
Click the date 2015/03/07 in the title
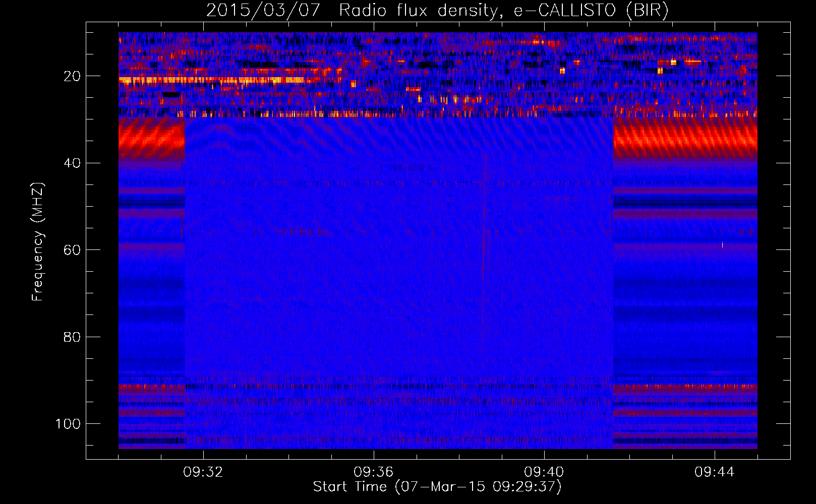[263, 11]
